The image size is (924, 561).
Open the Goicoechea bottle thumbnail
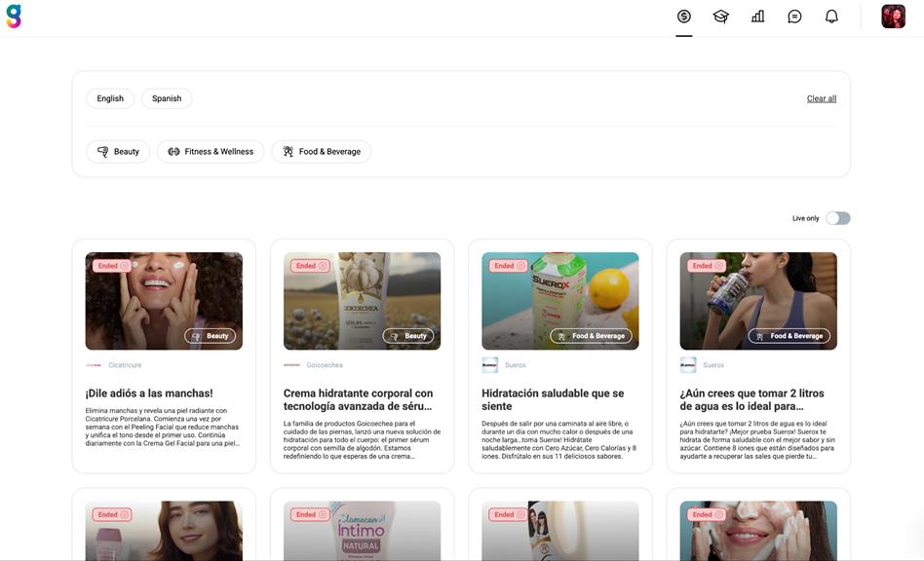362,301
